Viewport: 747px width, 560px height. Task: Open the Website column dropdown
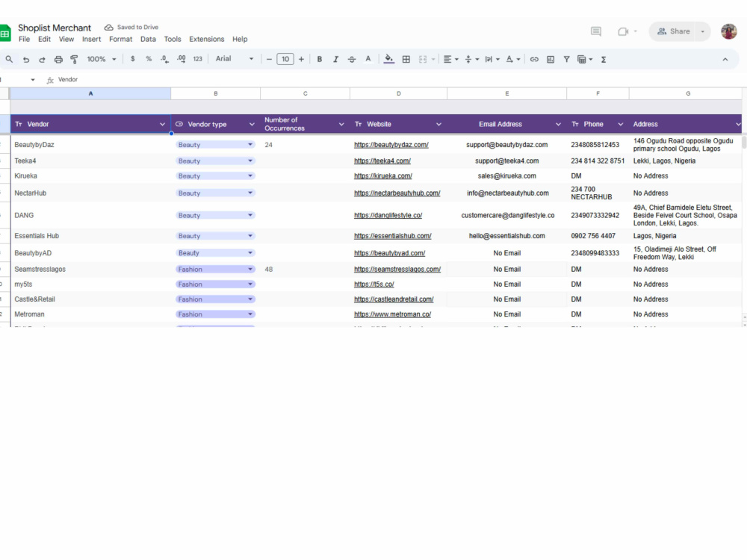pos(438,124)
